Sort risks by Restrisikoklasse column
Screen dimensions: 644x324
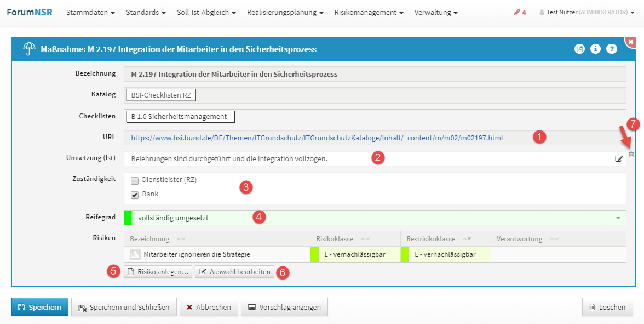[x=466, y=239]
